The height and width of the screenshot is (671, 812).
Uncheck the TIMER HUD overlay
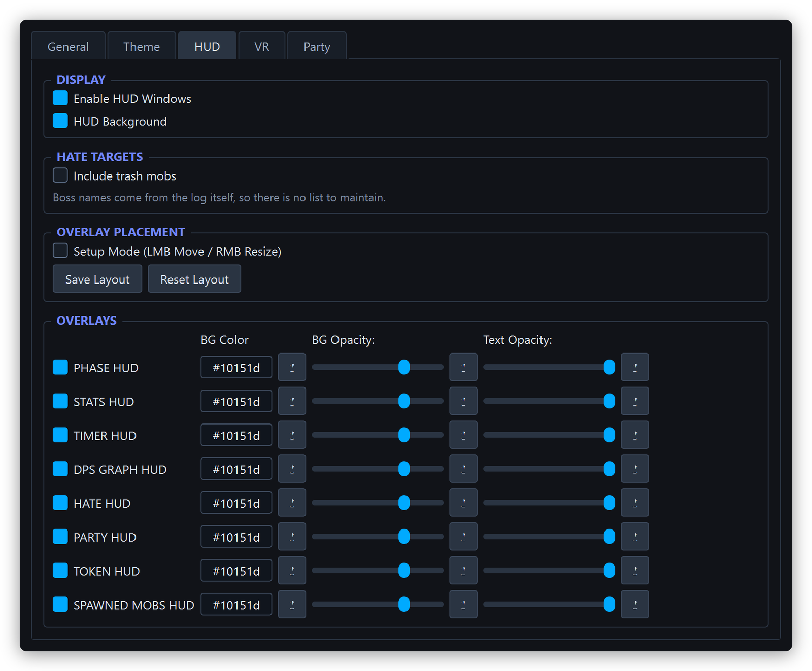click(60, 435)
